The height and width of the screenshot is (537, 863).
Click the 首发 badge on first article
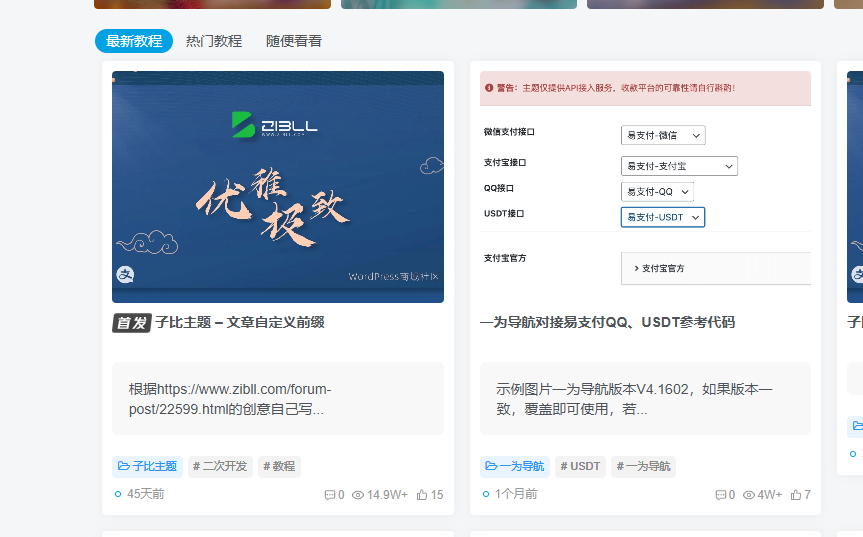coord(132,323)
